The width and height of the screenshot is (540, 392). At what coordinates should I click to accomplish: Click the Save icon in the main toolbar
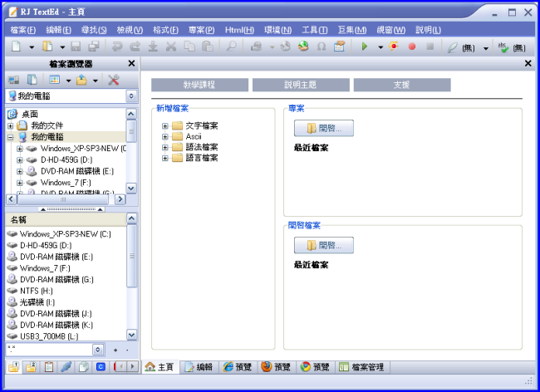click(x=76, y=47)
